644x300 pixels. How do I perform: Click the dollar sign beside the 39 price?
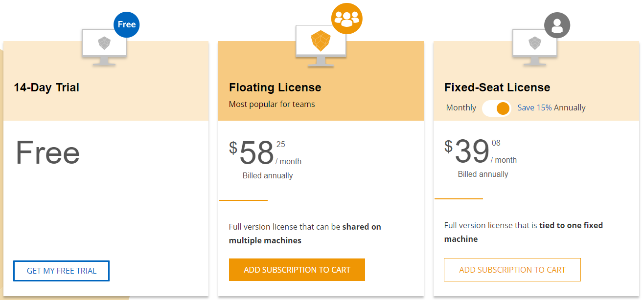pos(448,145)
